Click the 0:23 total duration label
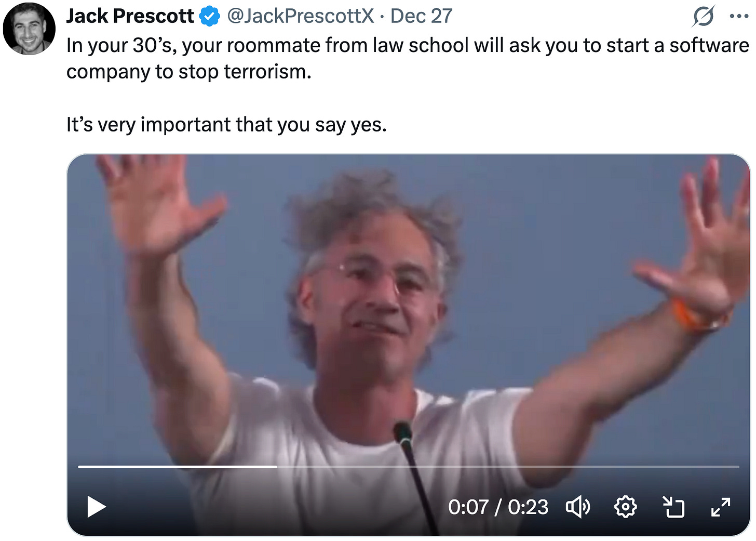This screenshot has height=541, width=756. [528, 507]
